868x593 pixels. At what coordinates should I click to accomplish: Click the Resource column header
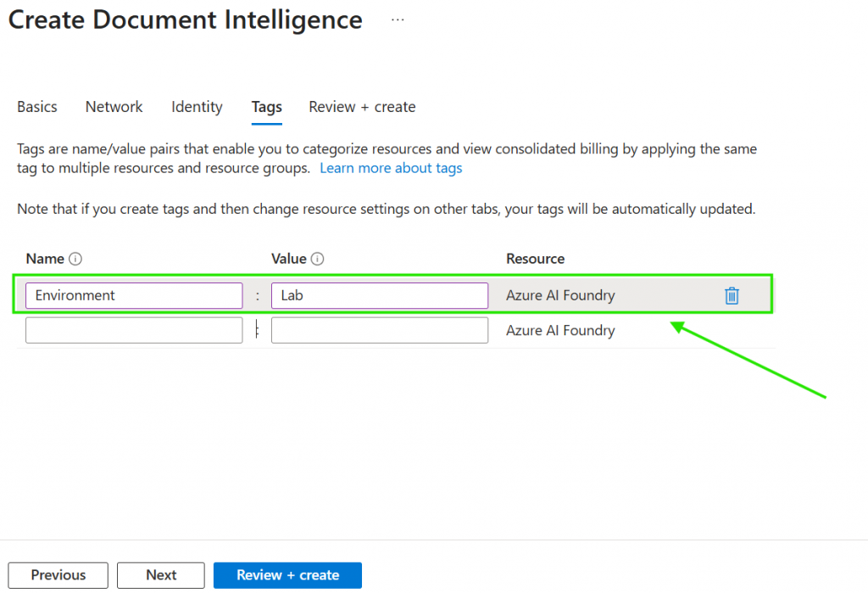pyautogui.click(x=535, y=259)
